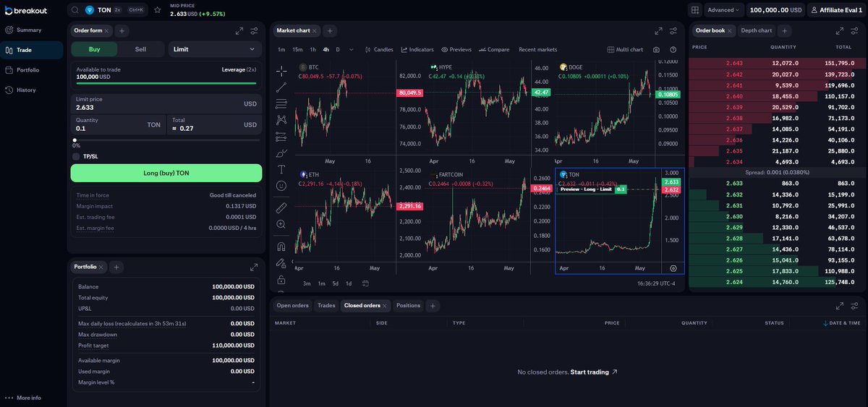Screen dimensions: 868x407
Task: Toggle lock all drawings padlock
Action: click(281, 280)
